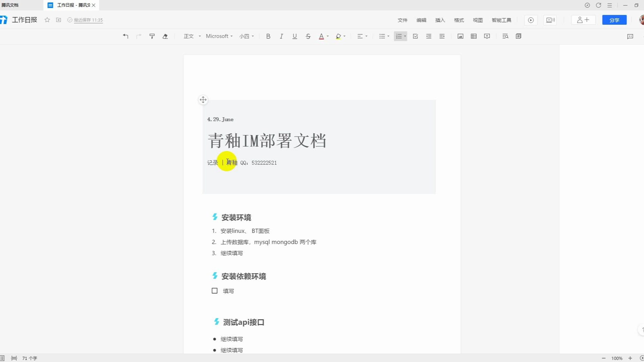Screen dimensions: 644x362
Task: Go to the Tencent Docs home logo
Action: [x=4, y=20]
